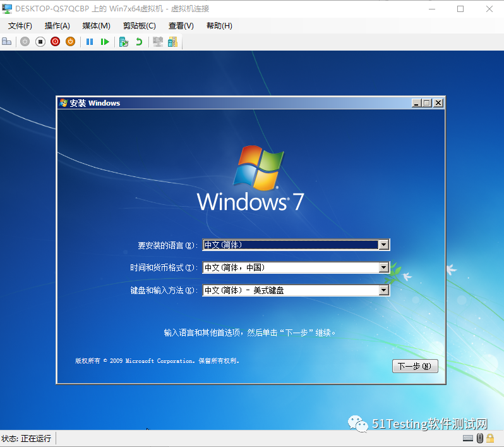Minimize the 安装 Windows dialog
This screenshot has width=504, height=447.
(x=417, y=103)
